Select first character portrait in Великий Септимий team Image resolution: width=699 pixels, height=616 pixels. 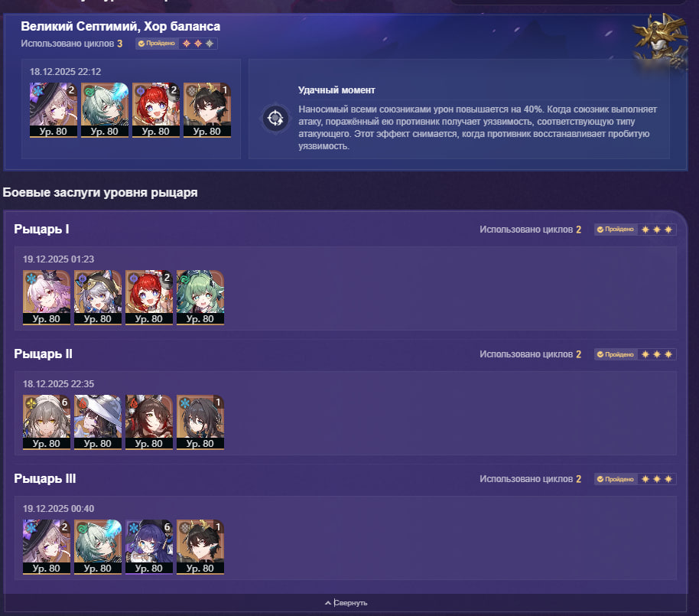(x=54, y=109)
